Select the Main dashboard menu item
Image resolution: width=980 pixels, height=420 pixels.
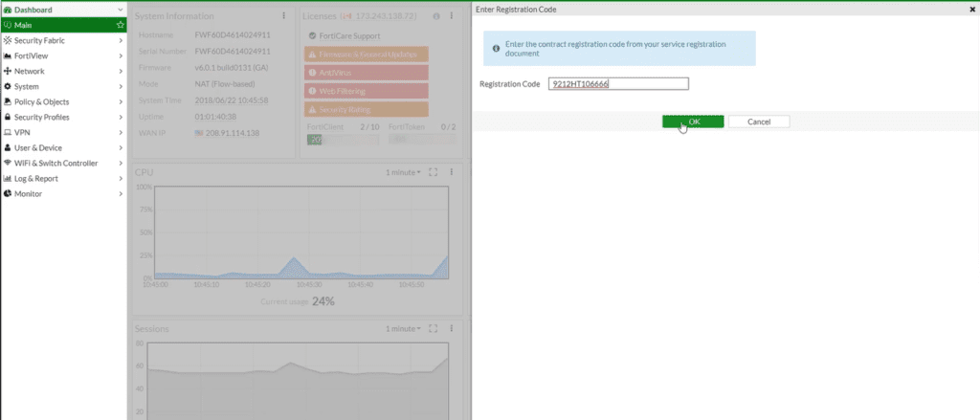pyautogui.click(x=63, y=25)
